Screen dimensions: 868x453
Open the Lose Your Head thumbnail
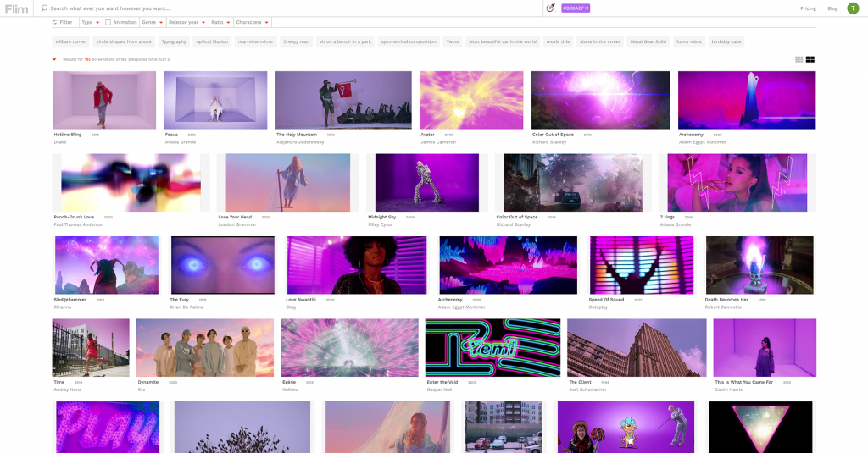[288, 183]
